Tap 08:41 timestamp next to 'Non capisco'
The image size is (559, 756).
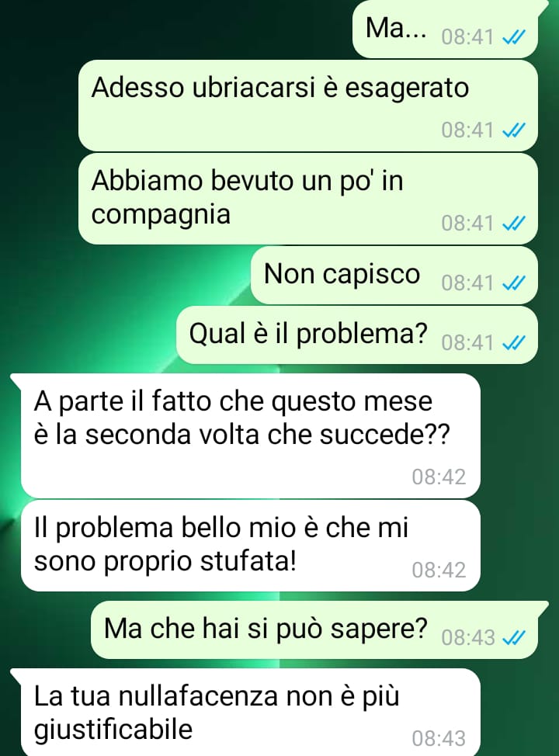[x=467, y=283]
